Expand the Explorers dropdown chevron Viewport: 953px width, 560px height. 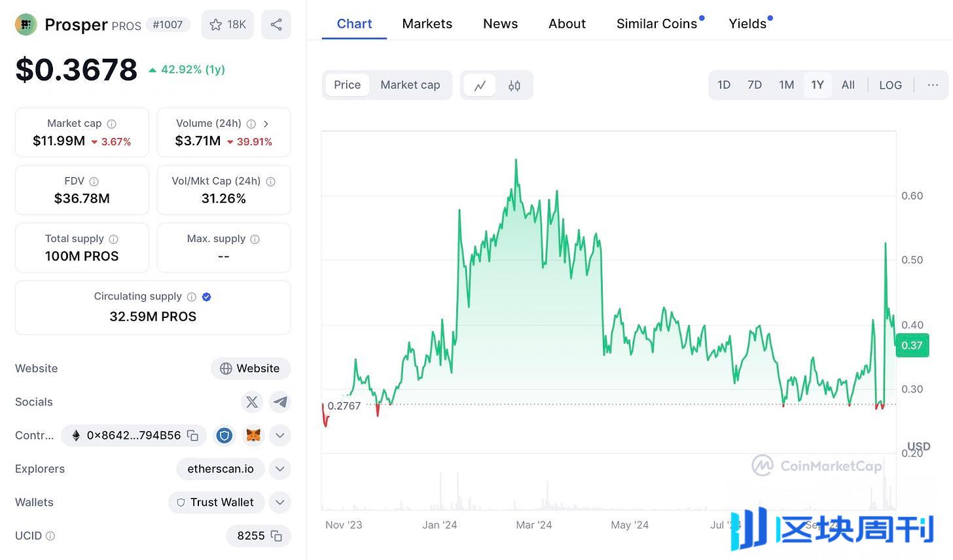[x=280, y=468]
